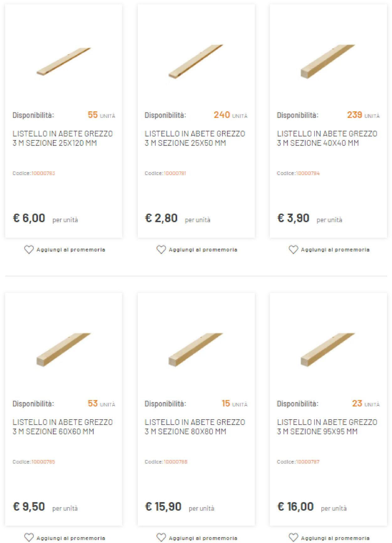
Task: Click product code 10000787
Action: [308, 462]
